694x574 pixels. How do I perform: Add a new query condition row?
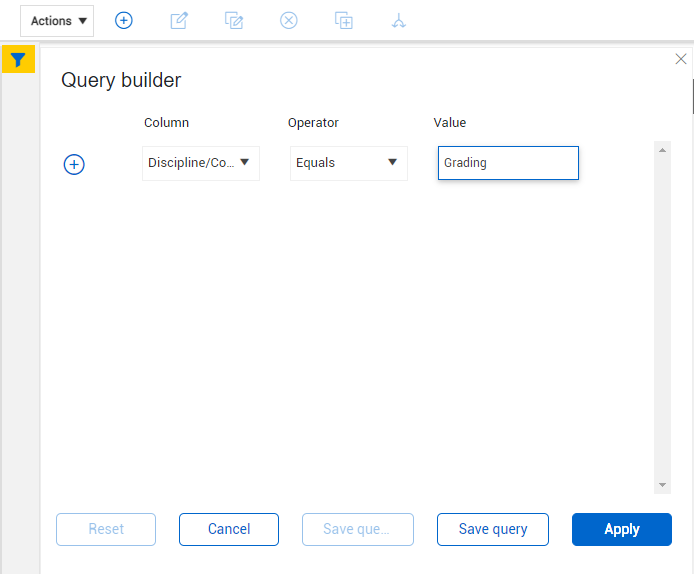coord(74,165)
